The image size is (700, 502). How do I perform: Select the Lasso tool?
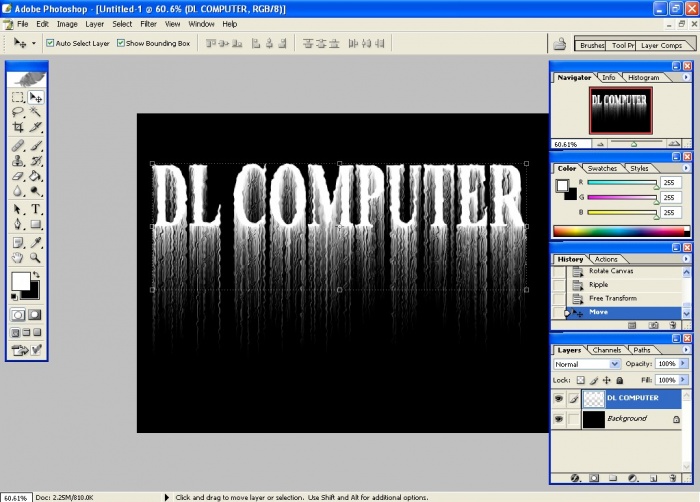coord(18,113)
